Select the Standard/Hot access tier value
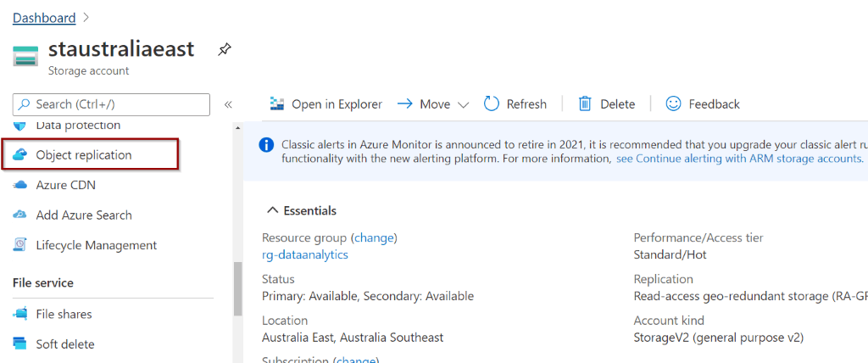Screen dimensions: 868x363 tap(670, 255)
